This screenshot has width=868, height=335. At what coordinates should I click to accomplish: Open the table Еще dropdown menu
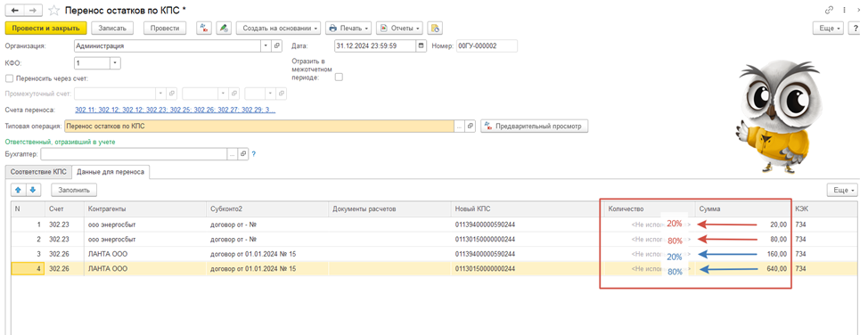tap(843, 190)
